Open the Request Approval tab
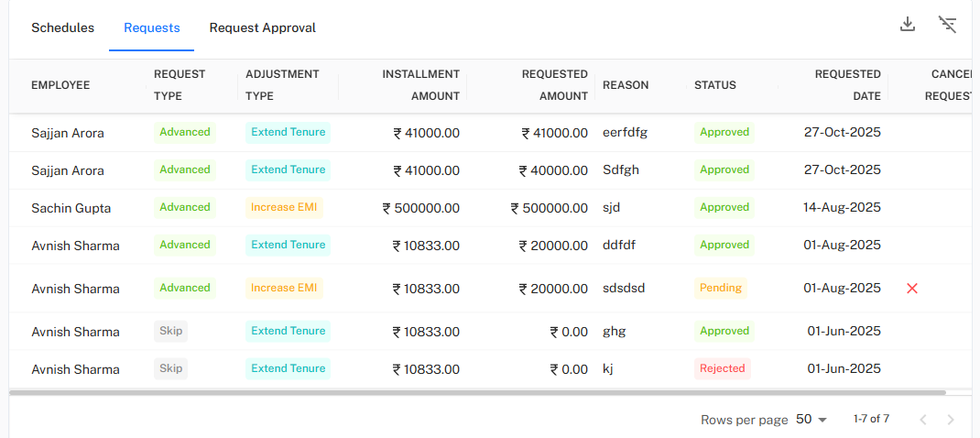 tap(263, 27)
